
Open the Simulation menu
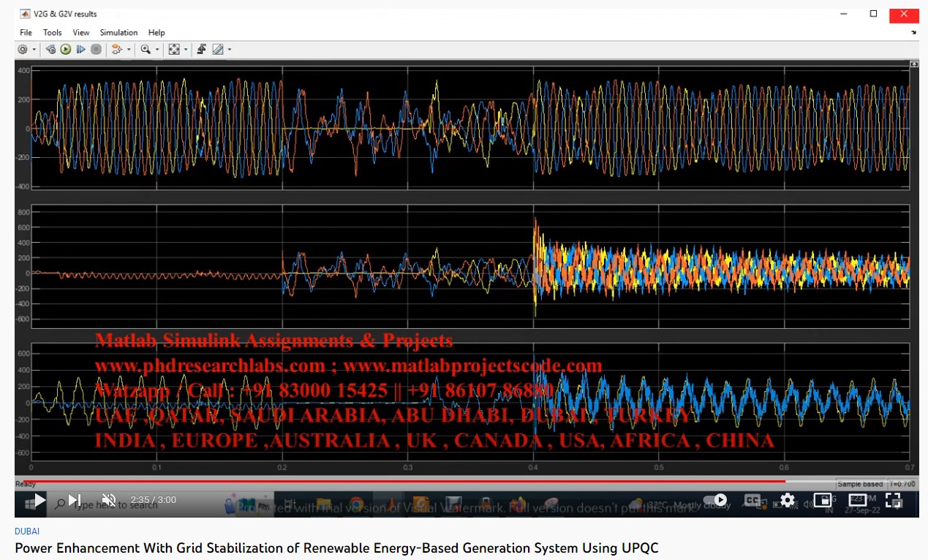pos(118,32)
